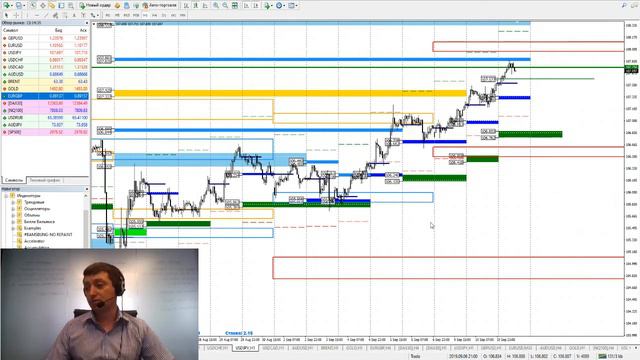Zoom in the chart with magnifier plus

tap(216, 5)
